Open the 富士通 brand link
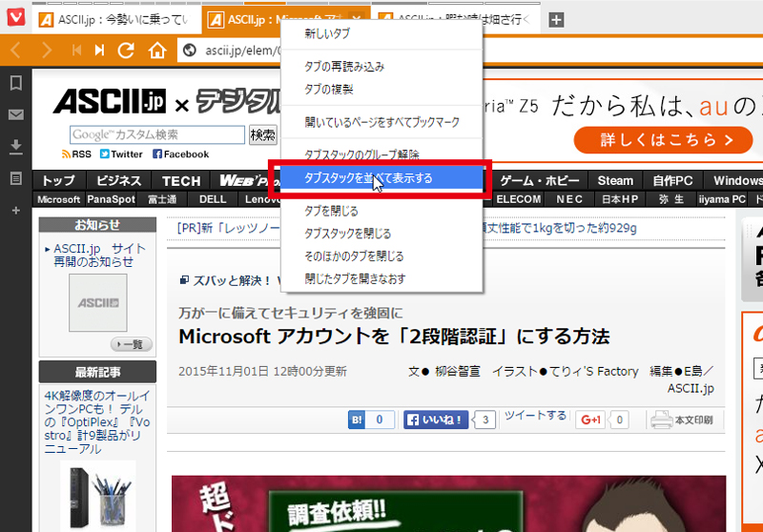Viewport: 763px width, 532px height. pos(162,199)
